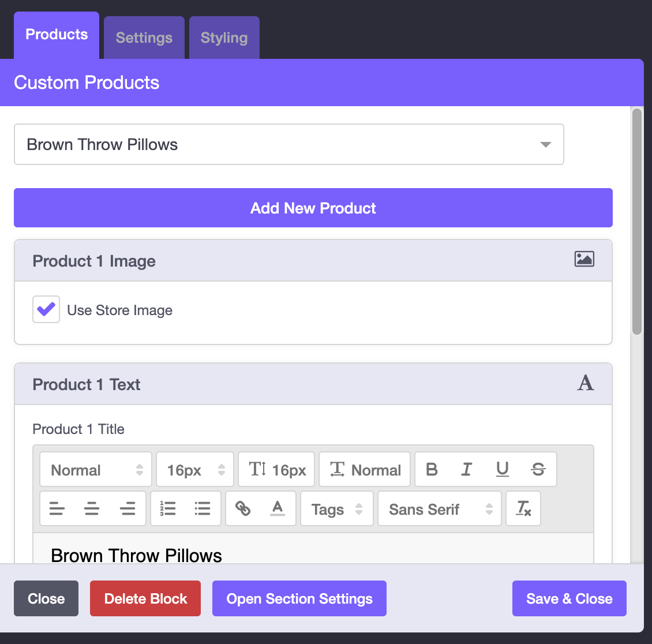Open the Brown Throw Pillows product dropdown

pos(288,144)
